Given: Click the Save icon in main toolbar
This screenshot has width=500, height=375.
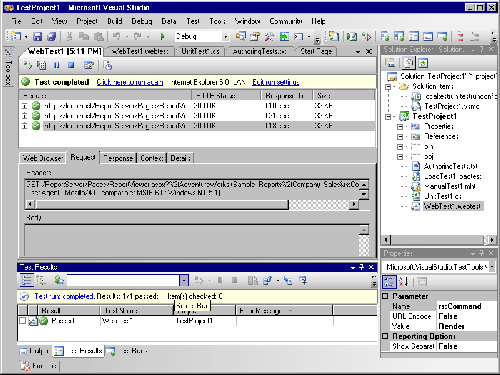Looking at the screenshot, I should pyautogui.click(x=37, y=36).
